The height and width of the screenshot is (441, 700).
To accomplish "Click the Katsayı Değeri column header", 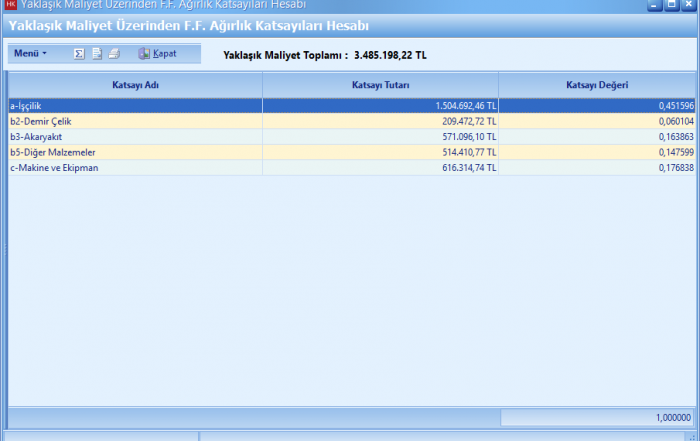I will point(597,85).
